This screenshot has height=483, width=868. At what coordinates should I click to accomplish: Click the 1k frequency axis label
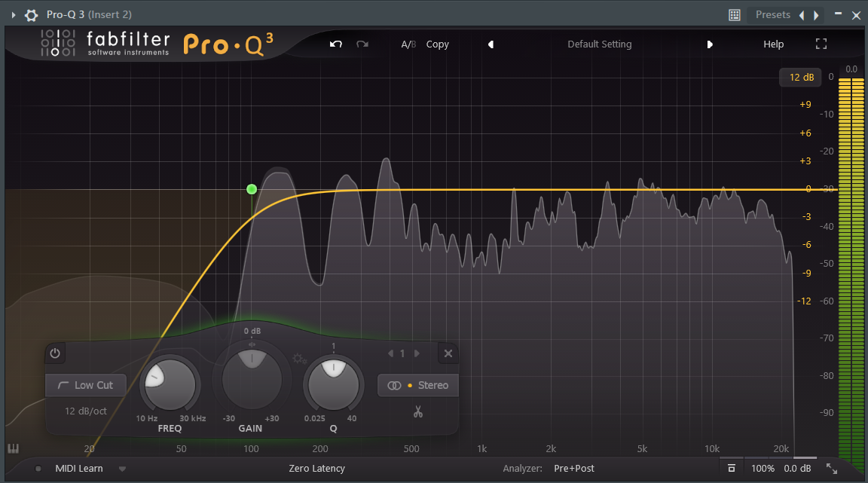(x=481, y=448)
